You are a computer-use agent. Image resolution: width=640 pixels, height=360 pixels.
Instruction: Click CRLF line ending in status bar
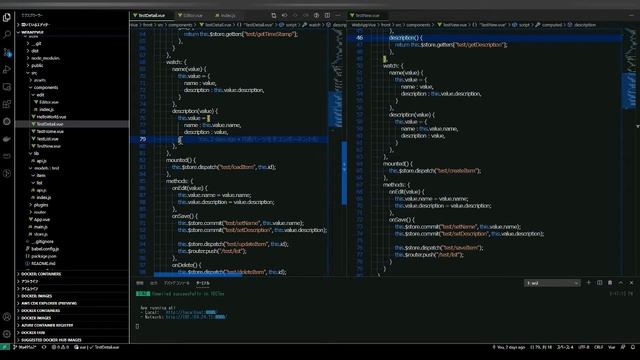598,347
